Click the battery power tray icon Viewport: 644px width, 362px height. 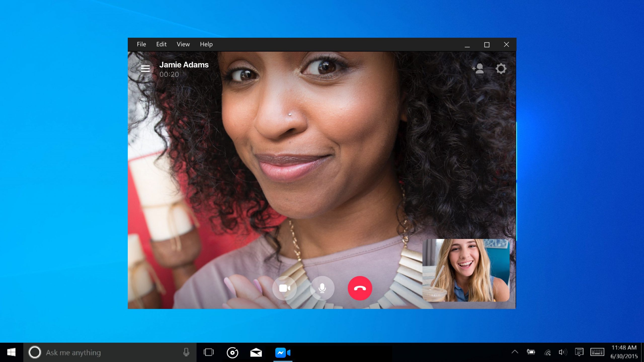pyautogui.click(x=531, y=352)
